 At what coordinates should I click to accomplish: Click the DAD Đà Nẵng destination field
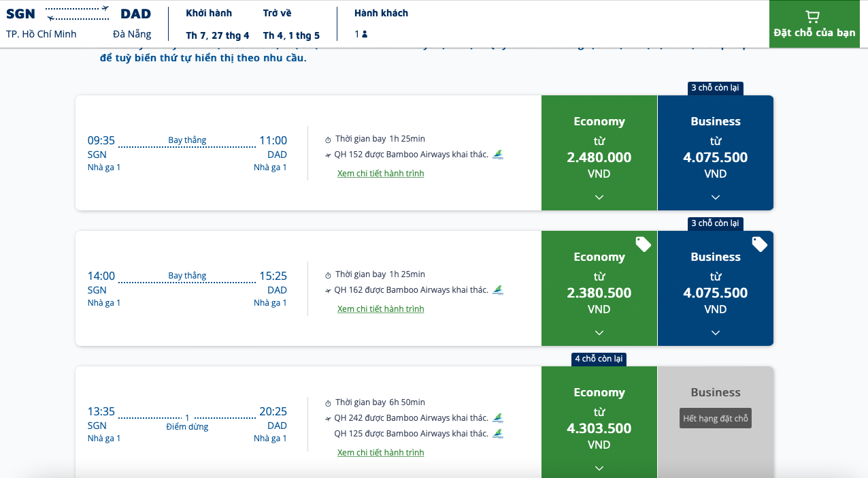(134, 24)
